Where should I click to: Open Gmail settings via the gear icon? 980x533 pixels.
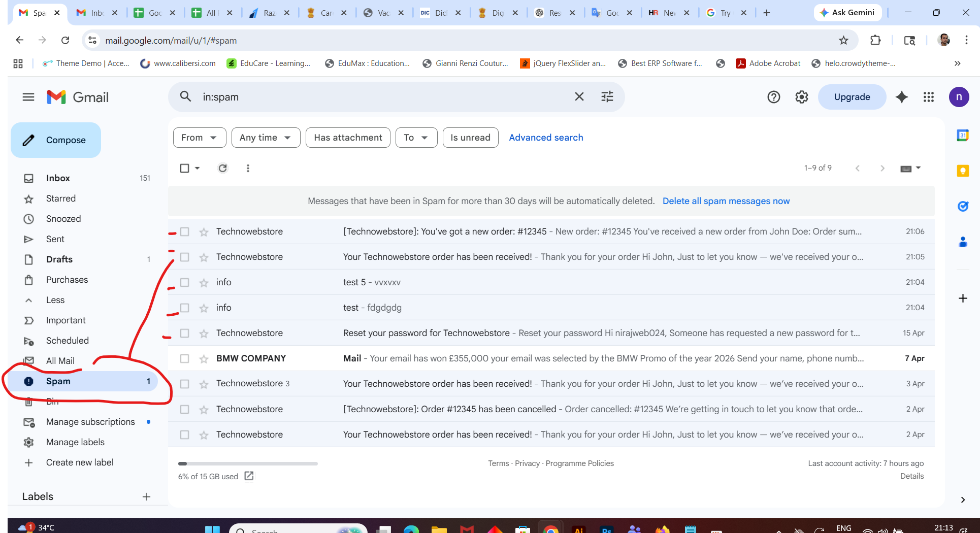[801, 96]
